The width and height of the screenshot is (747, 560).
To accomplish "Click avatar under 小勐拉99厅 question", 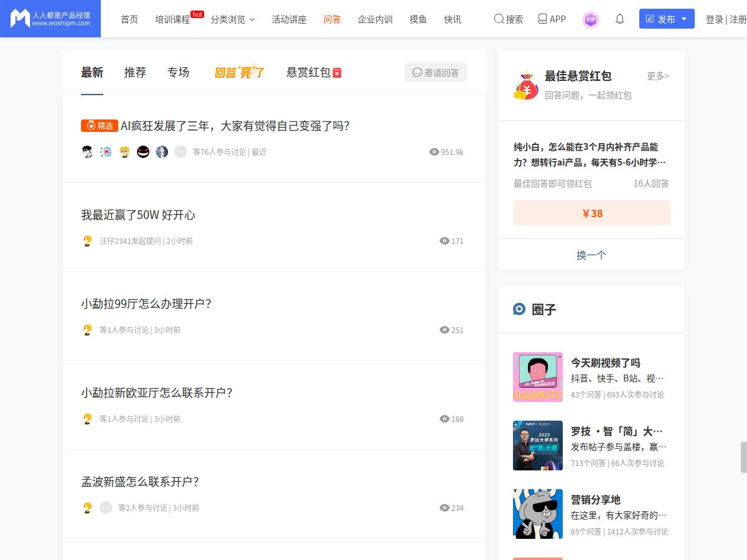I will coord(87,330).
